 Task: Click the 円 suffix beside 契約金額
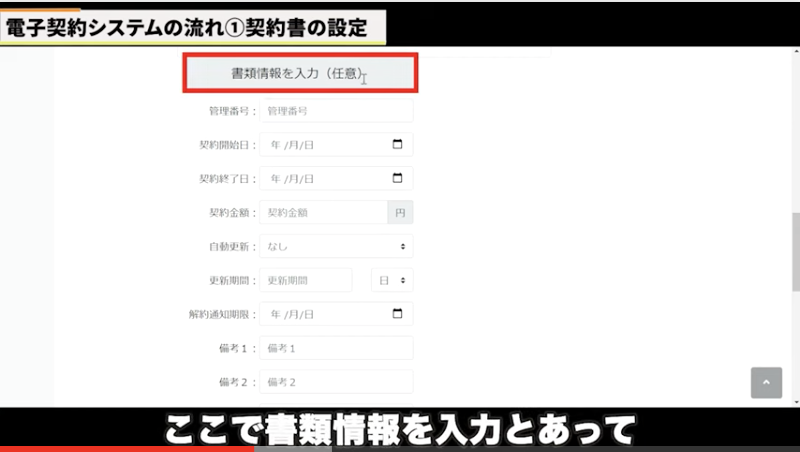click(x=400, y=213)
